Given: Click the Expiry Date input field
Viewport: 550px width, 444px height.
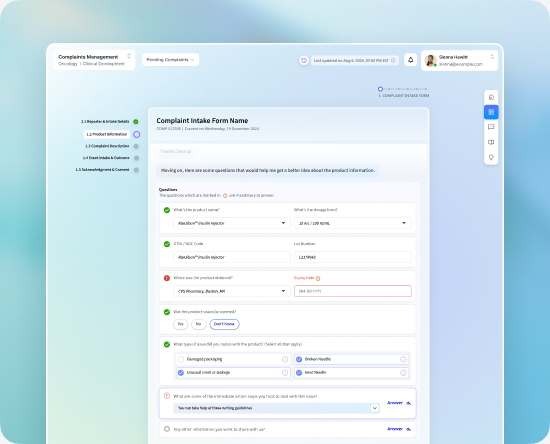Looking at the screenshot, I should [x=353, y=291].
